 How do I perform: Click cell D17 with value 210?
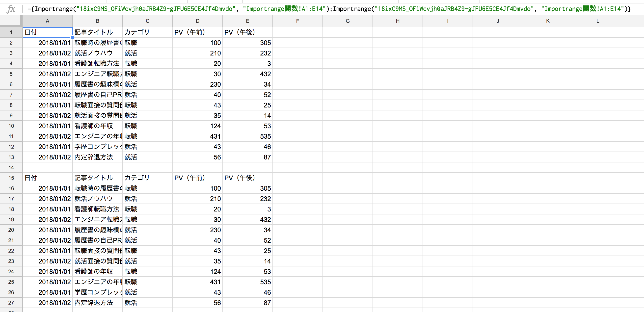197,199
